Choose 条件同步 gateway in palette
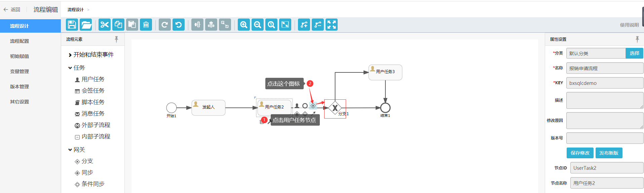This screenshot has width=644, height=193. 90,184
